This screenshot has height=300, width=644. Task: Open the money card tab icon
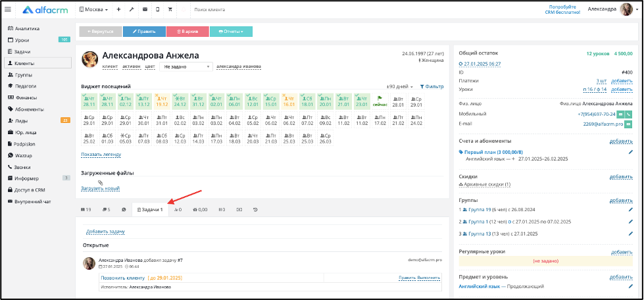pyautogui.click(x=239, y=210)
